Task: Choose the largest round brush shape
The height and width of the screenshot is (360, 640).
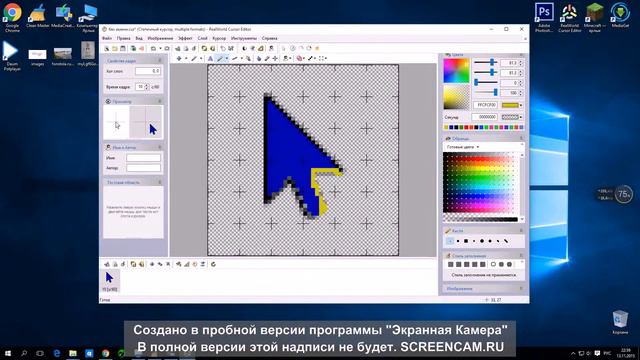Action: [482, 241]
